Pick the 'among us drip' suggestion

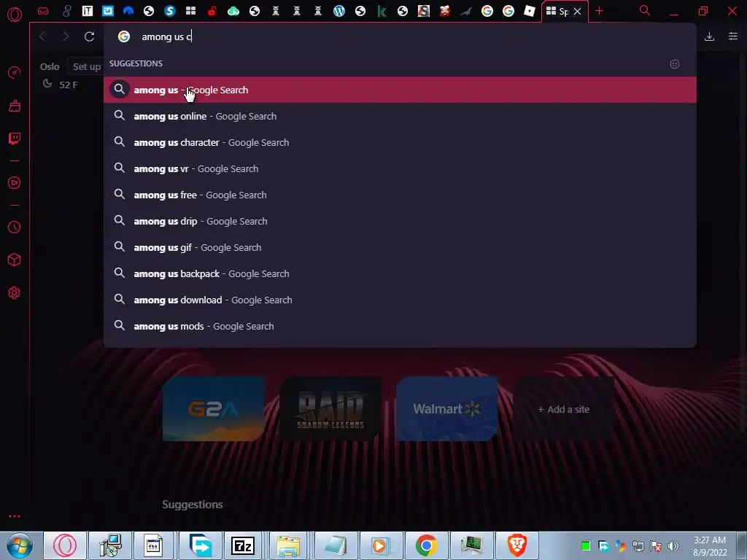400,220
